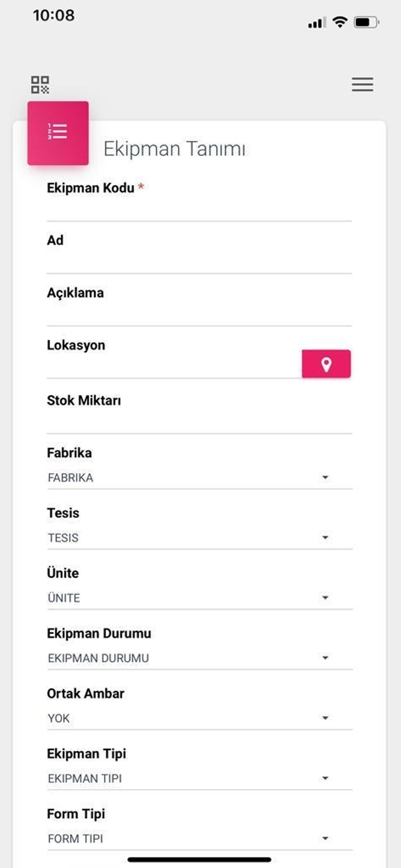Viewport: 401px width, 868px height.
Task: Select an Ekipman Durumu option
Action: point(200,658)
